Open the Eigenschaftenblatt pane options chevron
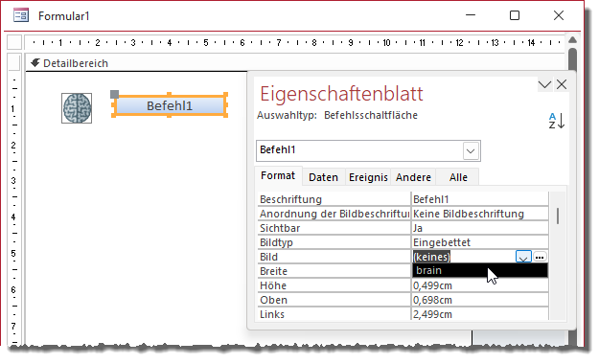Screen dimensions: 599x364 pyautogui.click(x=544, y=84)
